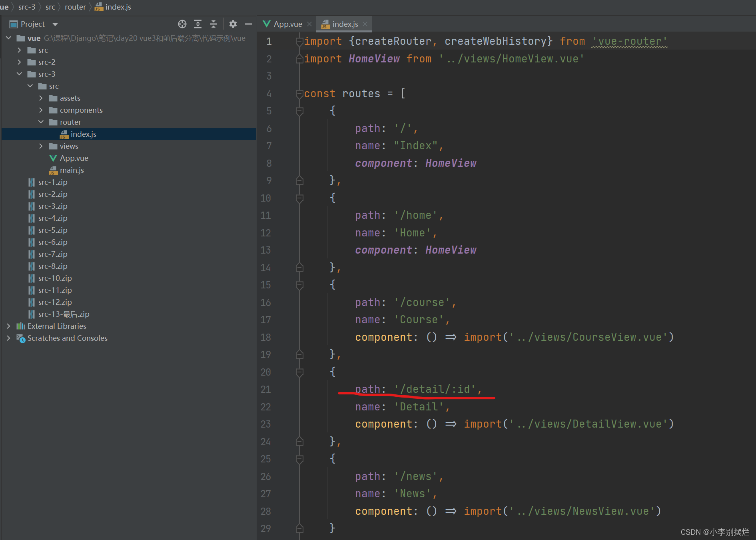756x540 pixels.
Task: Select App.vue in the project tree
Action: (x=74, y=158)
